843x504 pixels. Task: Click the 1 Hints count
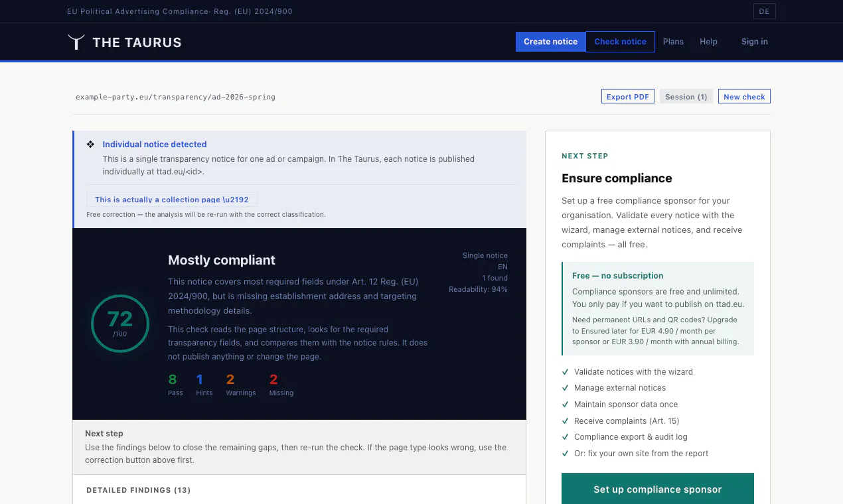pos(204,385)
